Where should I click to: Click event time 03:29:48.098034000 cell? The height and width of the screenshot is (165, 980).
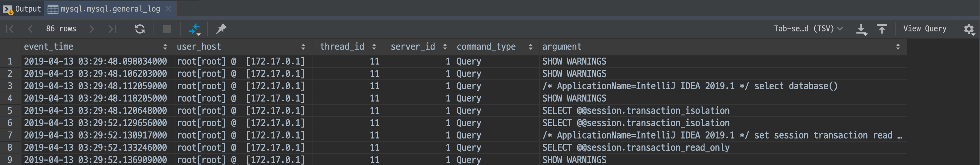tap(97, 62)
